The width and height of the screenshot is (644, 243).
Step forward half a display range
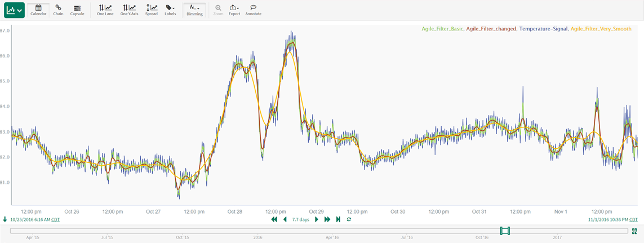(317, 219)
